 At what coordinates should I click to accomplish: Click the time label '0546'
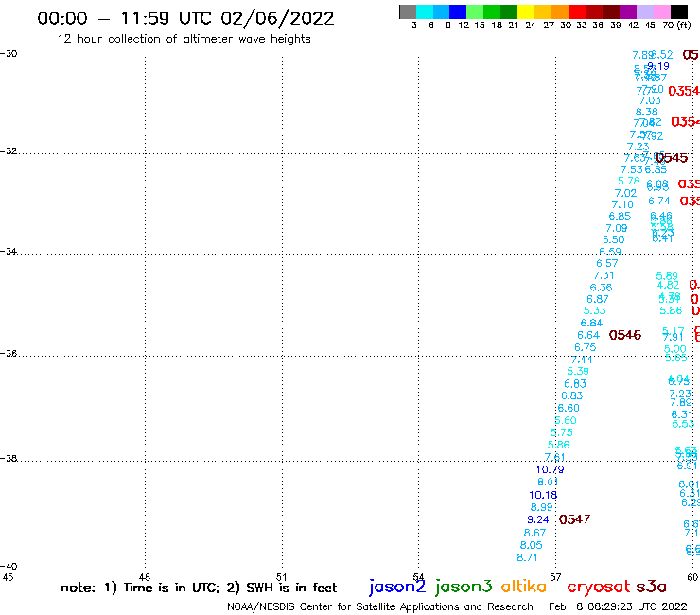tap(625, 335)
